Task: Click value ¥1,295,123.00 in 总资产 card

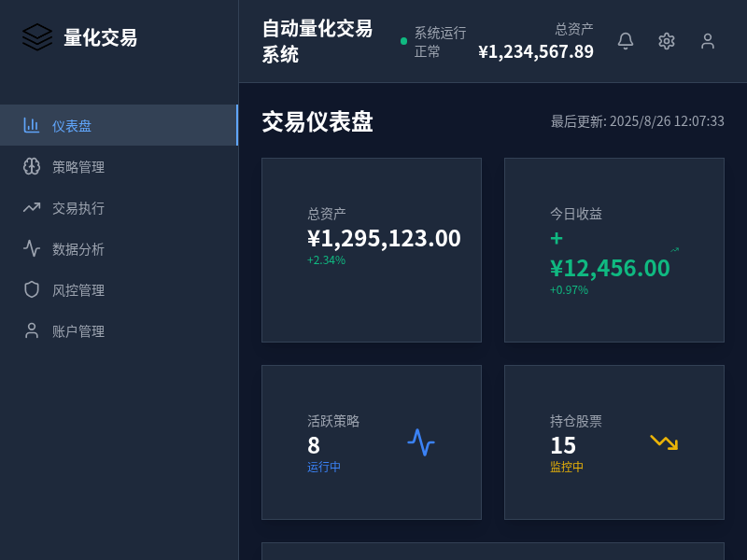Action: coord(384,238)
